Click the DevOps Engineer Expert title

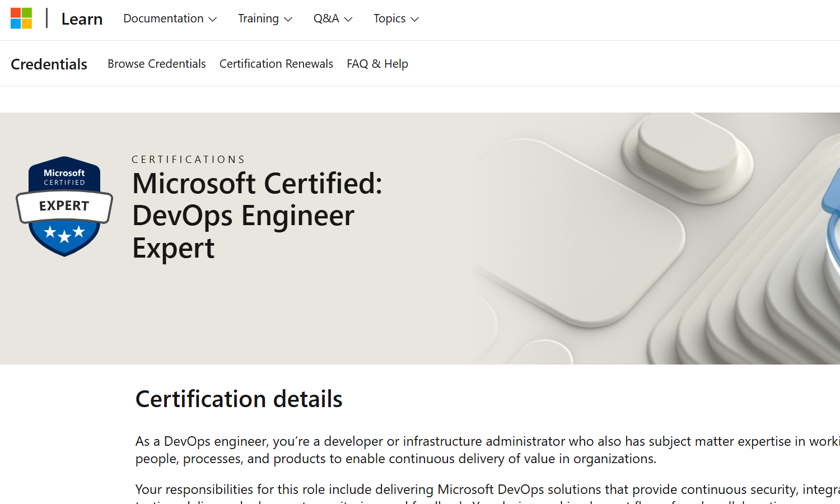tap(257, 216)
